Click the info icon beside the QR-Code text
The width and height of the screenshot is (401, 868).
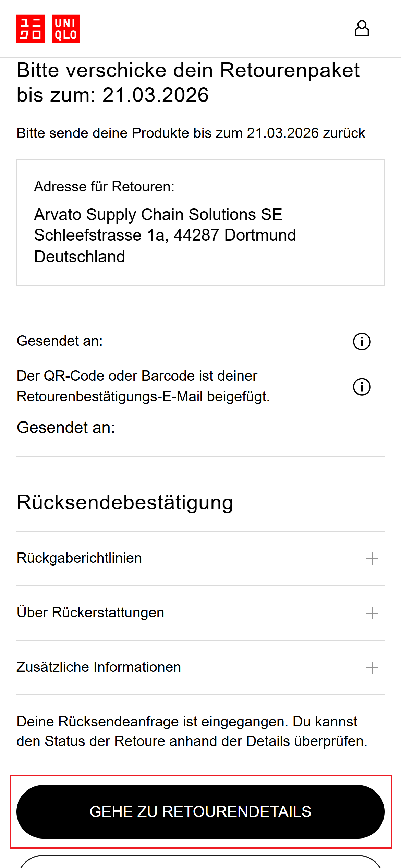point(362,387)
